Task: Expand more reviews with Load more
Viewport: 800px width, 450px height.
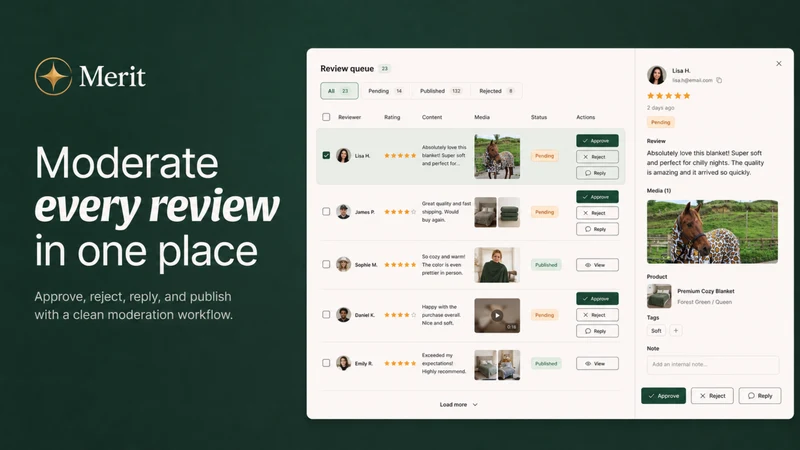Action: click(x=458, y=405)
